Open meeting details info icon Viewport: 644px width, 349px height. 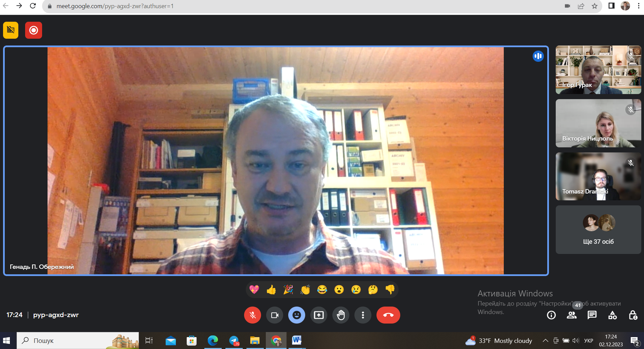tap(551, 315)
